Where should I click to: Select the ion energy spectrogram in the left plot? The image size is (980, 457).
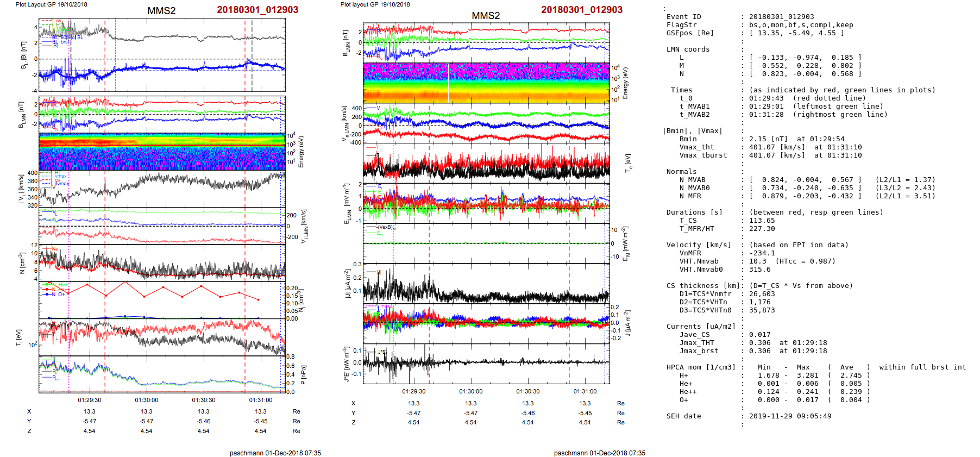162,152
